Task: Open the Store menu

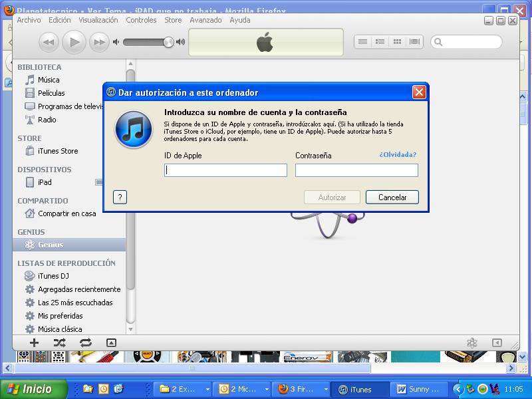Action: click(x=173, y=20)
